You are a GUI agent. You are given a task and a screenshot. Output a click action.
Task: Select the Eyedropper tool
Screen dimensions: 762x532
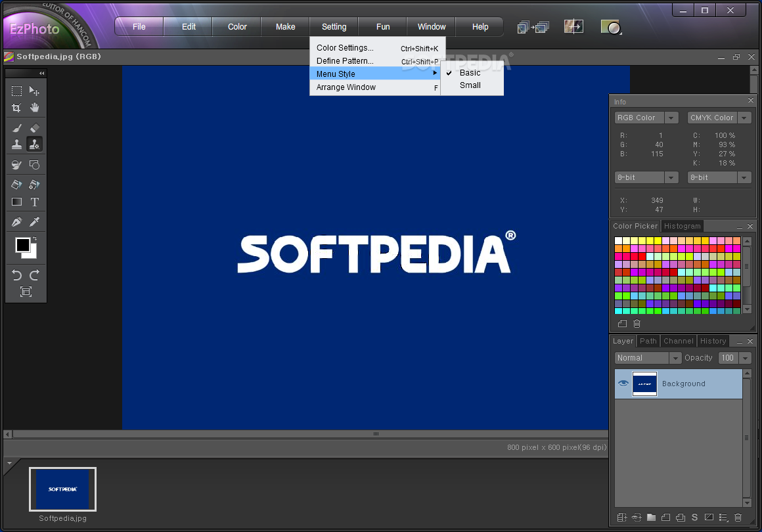coord(35,222)
